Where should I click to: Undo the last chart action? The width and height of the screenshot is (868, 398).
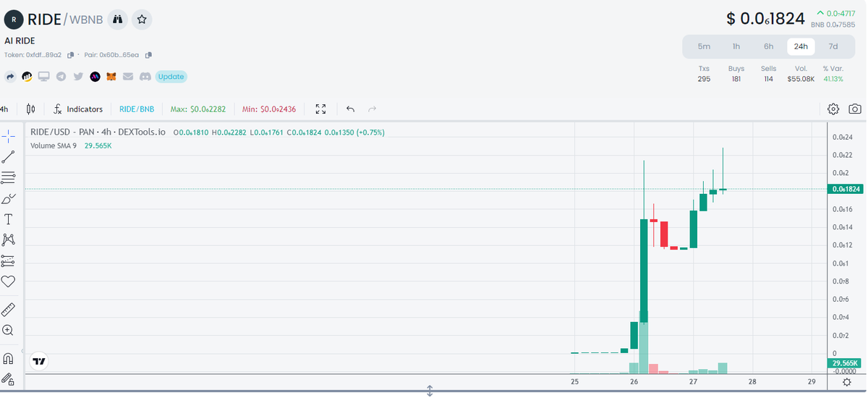350,109
